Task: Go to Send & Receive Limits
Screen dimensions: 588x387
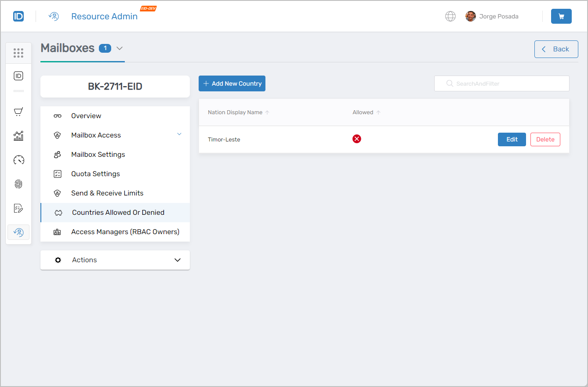Action: click(x=107, y=193)
